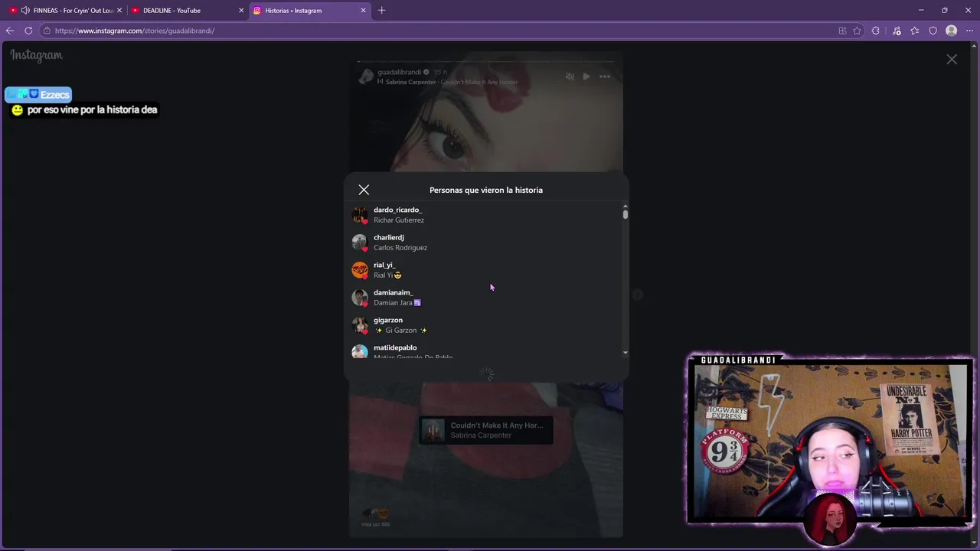Click charlierdj avatar
980x551 pixels.
coord(360,243)
